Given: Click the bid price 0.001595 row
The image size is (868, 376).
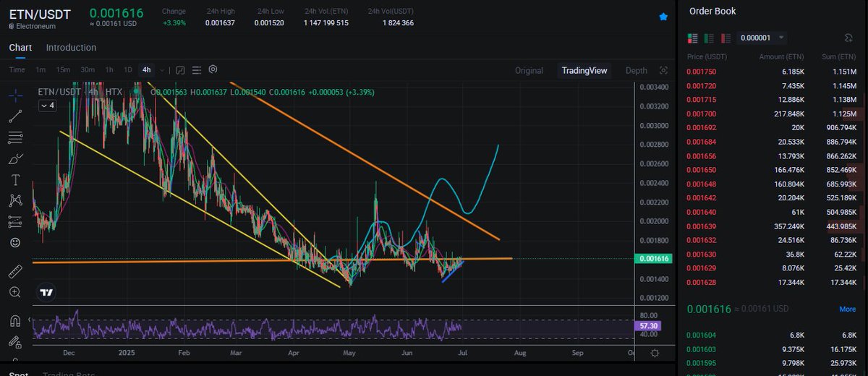Looking at the screenshot, I should click(772, 362).
